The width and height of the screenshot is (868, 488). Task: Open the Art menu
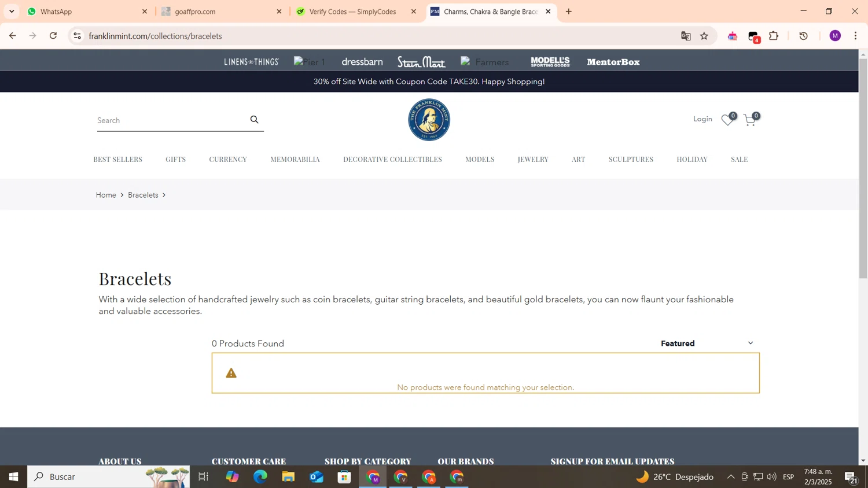579,160
